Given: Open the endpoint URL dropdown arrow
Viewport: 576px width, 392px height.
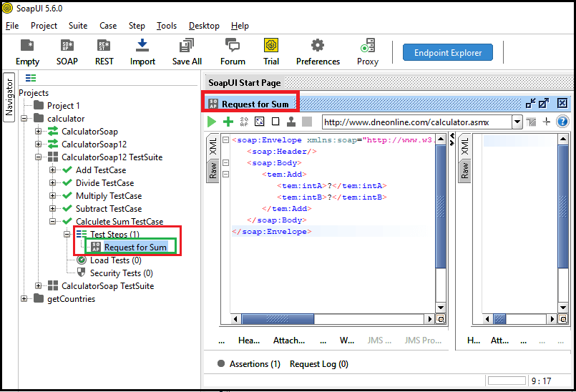Looking at the screenshot, I should click(x=517, y=122).
